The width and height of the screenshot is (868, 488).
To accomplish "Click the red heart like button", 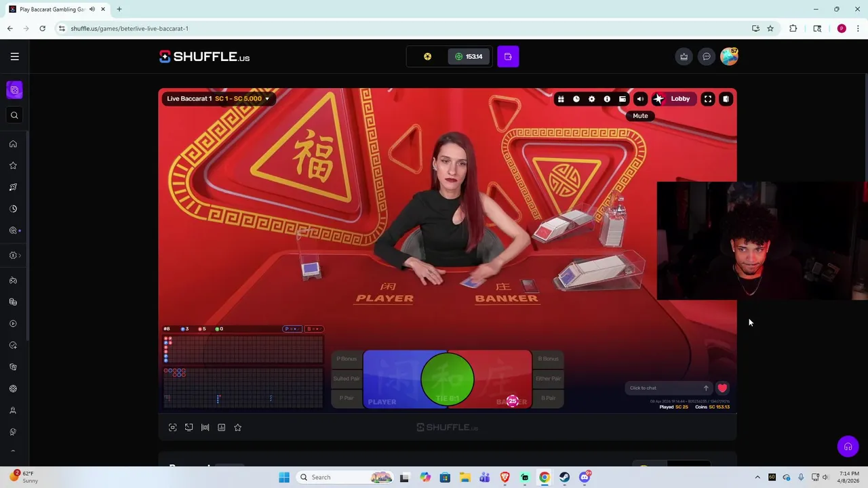I will (722, 388).
